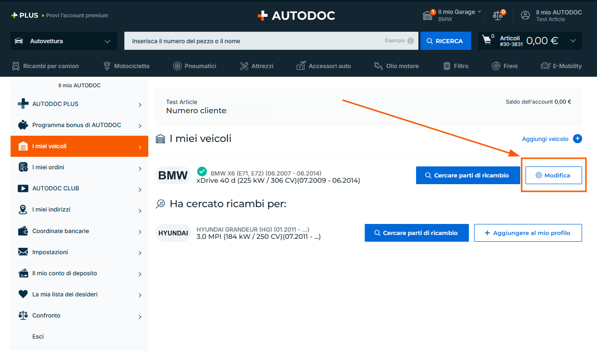Click the user profile icon

pyautogui.click(x=525, y=15)
